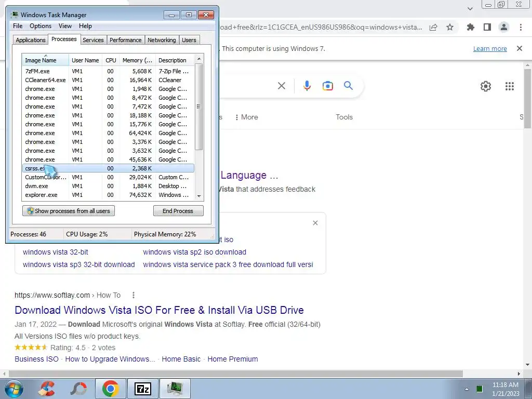Select the explorer.exe process row

(108, 195)
